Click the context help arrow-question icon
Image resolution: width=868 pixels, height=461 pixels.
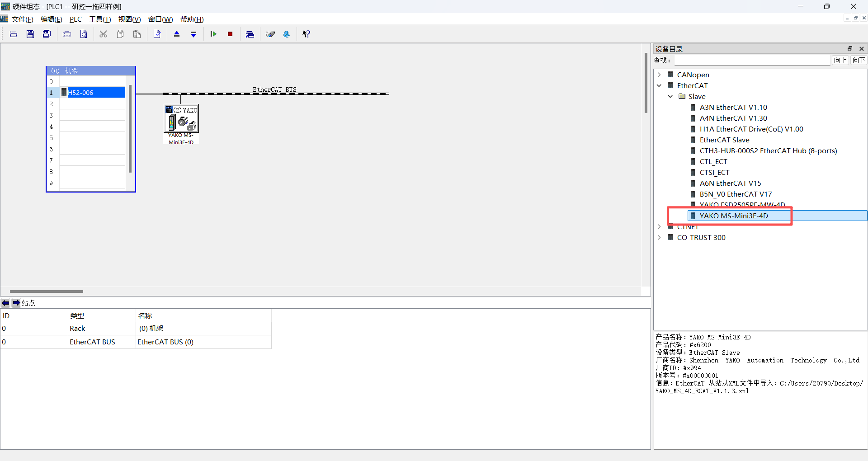tap(306, 34)
